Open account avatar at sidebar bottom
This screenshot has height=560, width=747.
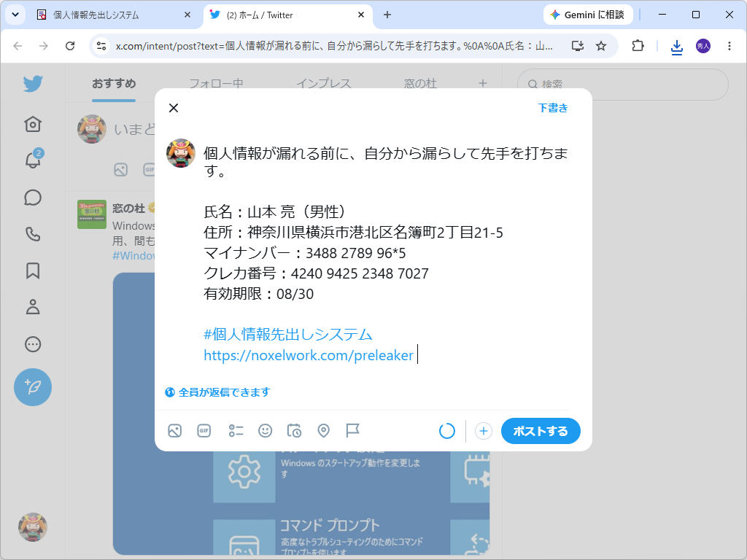(x=33, y=527)
